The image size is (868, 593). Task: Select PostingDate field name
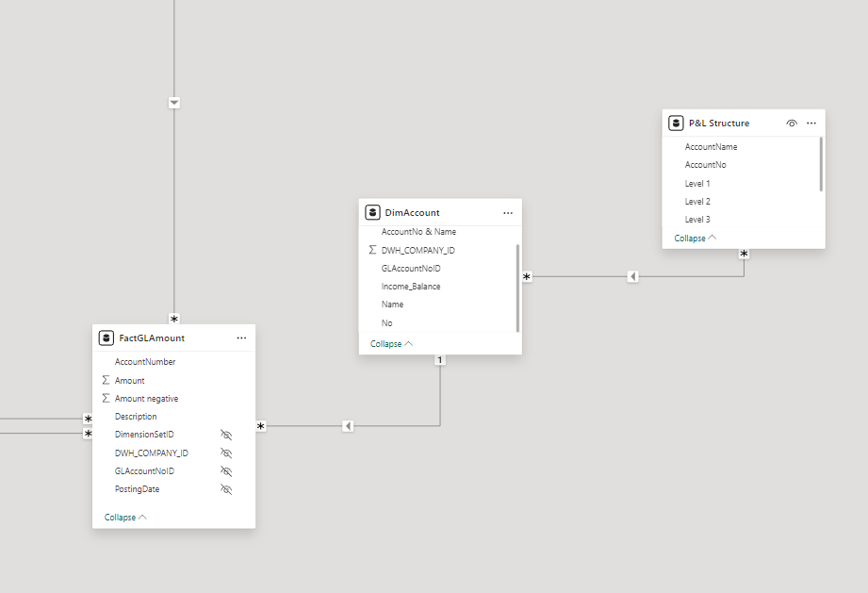(137, 489)
